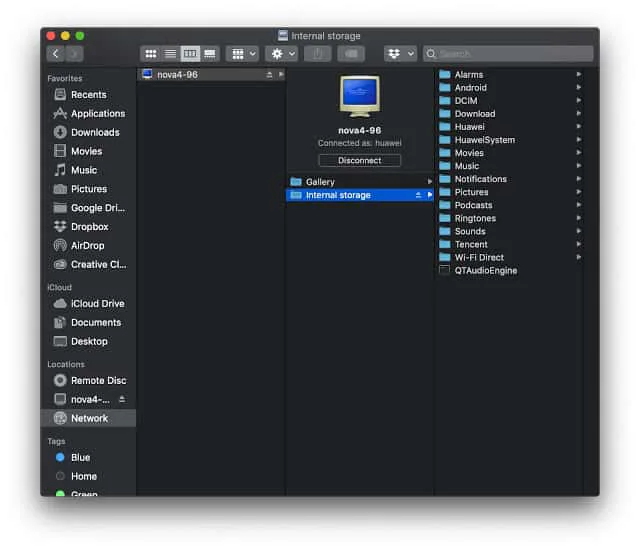
Task: Open Movies in the sidebar Favorites
Action: tap(86, 151)
